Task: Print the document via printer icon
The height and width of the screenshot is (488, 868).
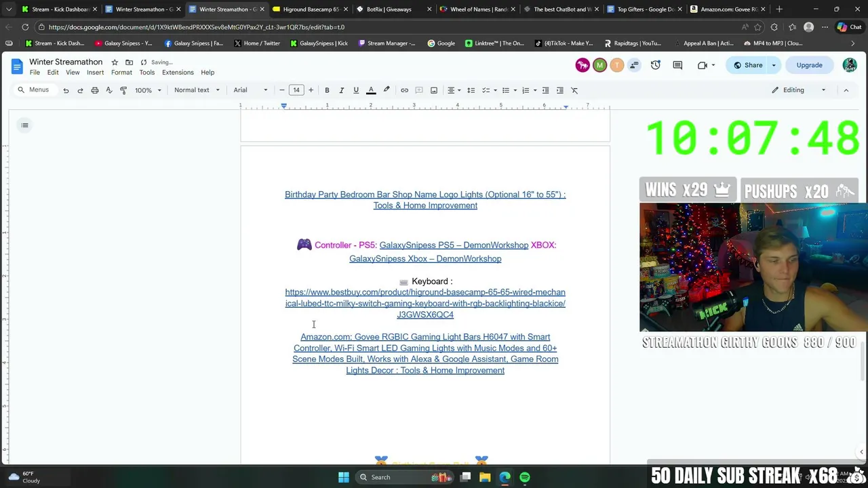Action: point(94,90)
